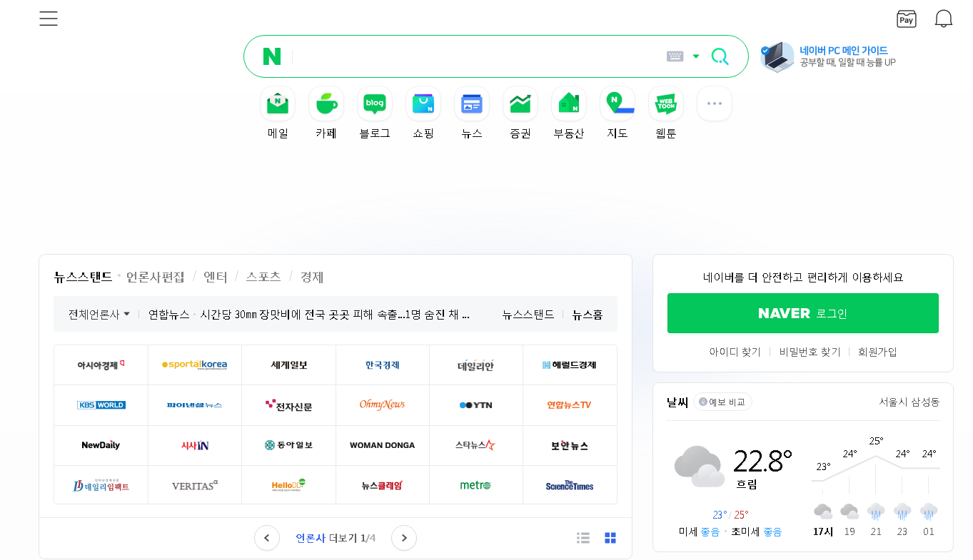Select the 엔터 tab
The width and height of the screenshot is (973, 560).
216,277
